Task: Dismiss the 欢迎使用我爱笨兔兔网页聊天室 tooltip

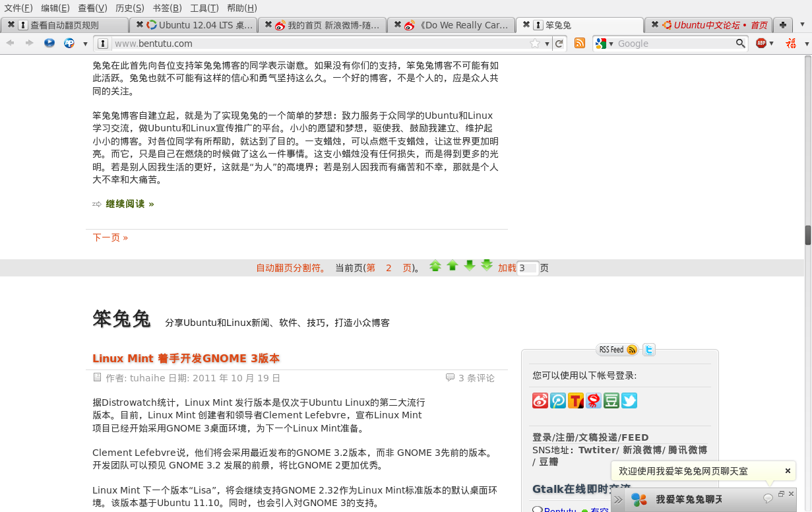Action: point(788,471)
